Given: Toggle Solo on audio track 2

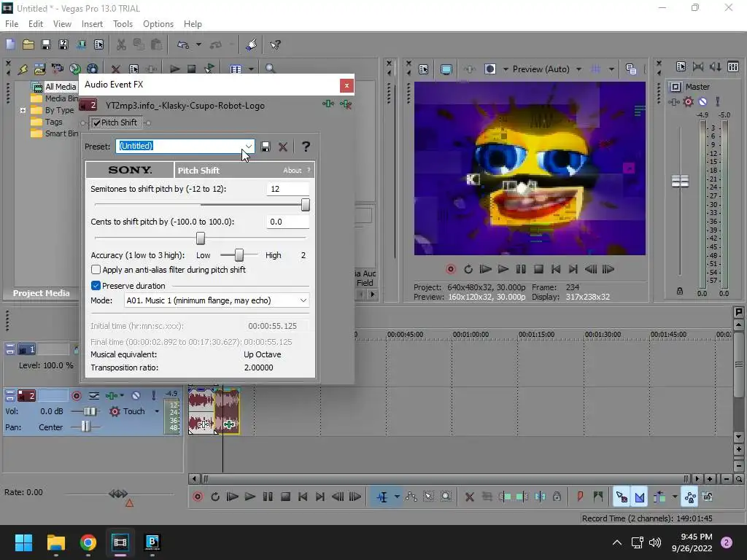Looking at the screenshot, I should [153, 396].
